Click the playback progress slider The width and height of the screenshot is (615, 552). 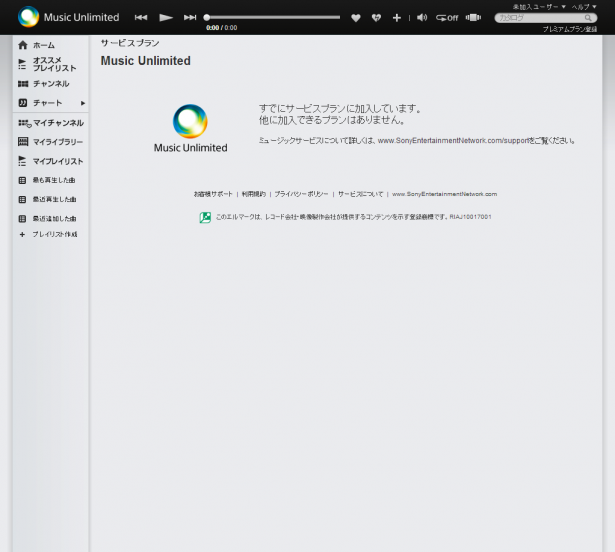point(272,17)
